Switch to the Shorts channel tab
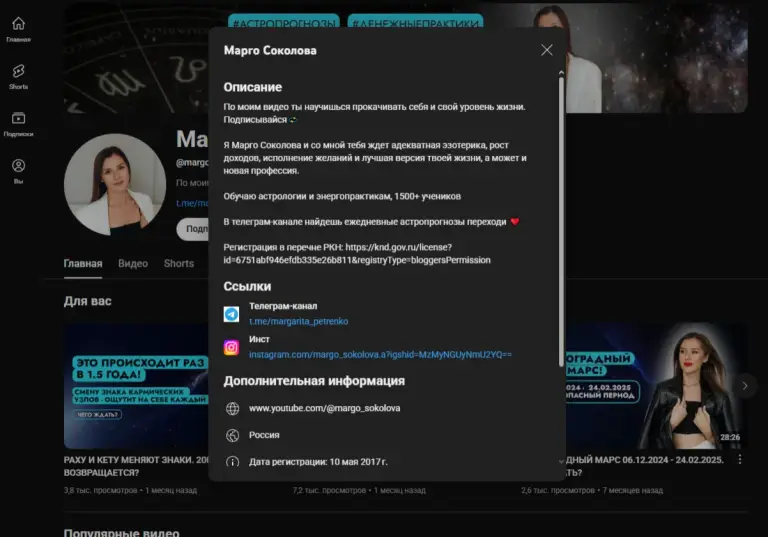 (179, 264)
